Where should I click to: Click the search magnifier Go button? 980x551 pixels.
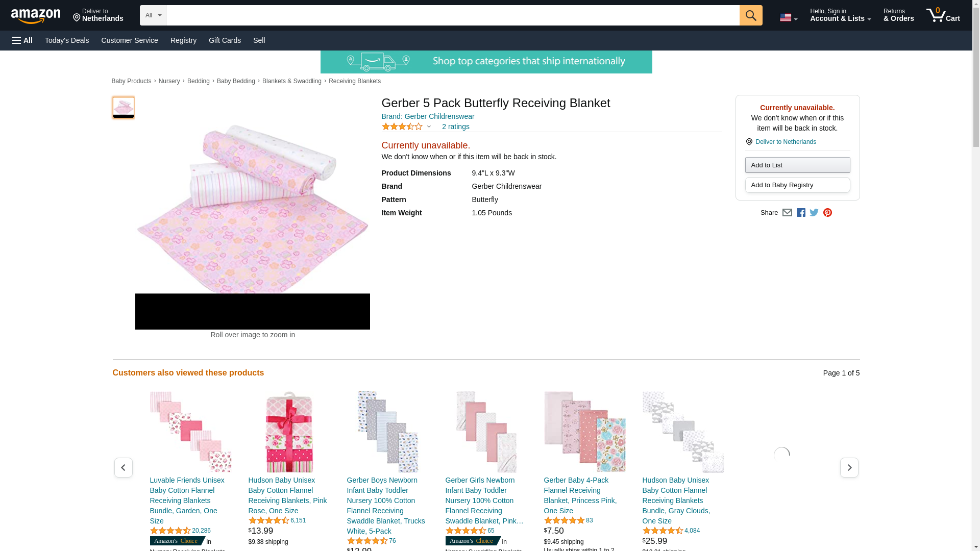coord(751,15)
